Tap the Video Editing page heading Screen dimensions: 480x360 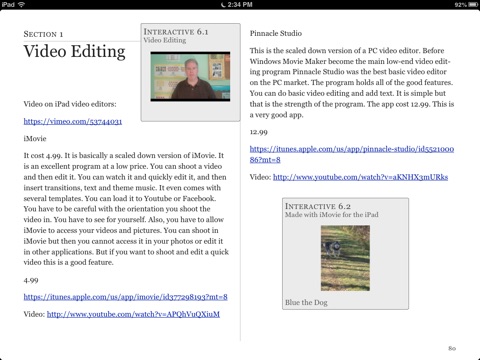pyautogui.click(x=74, y=51)
